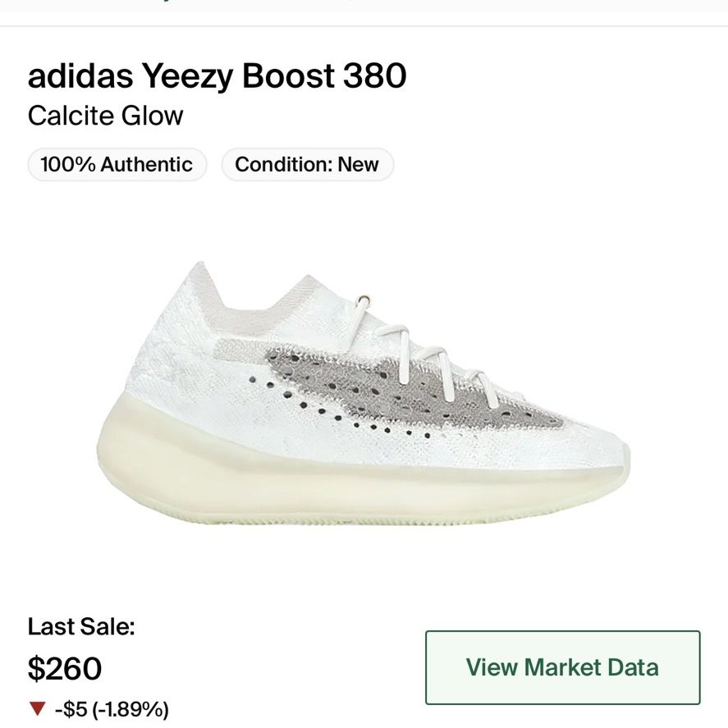728x728 pixels.
Task: Click the $260 last sale price
Action: tap(65, 669)
